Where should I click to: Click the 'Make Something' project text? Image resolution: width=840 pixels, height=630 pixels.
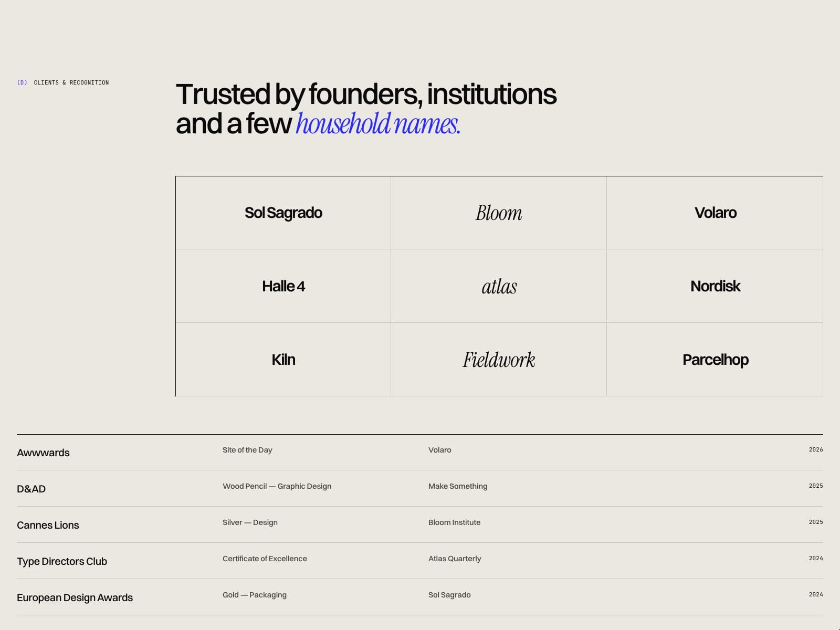click(x=458, y=486)
